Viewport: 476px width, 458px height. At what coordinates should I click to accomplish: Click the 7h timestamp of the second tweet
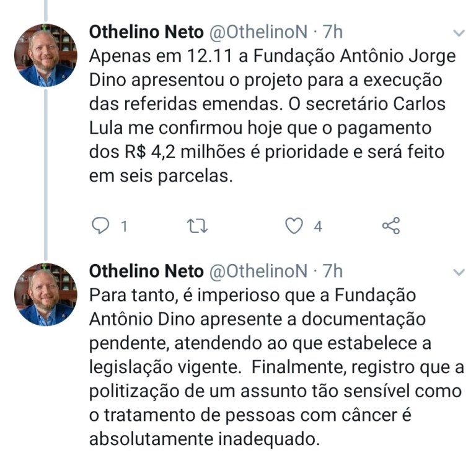point(332,271)
